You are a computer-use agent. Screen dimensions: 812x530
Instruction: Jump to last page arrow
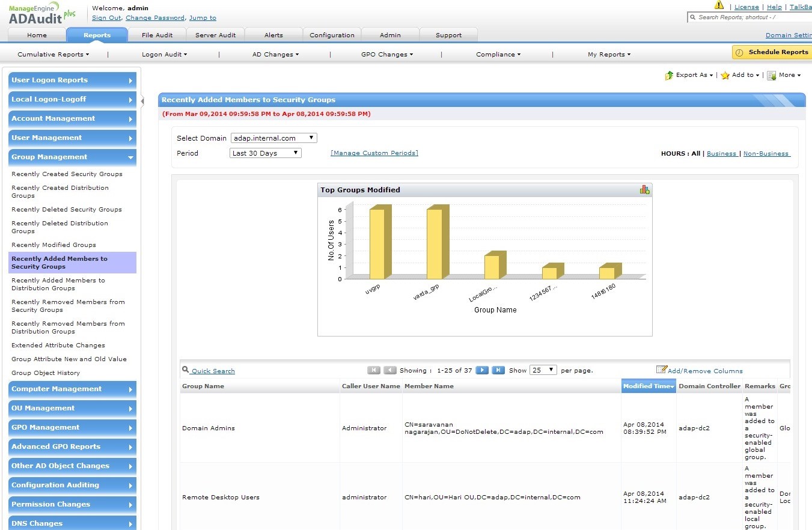(x=498, y=370)
